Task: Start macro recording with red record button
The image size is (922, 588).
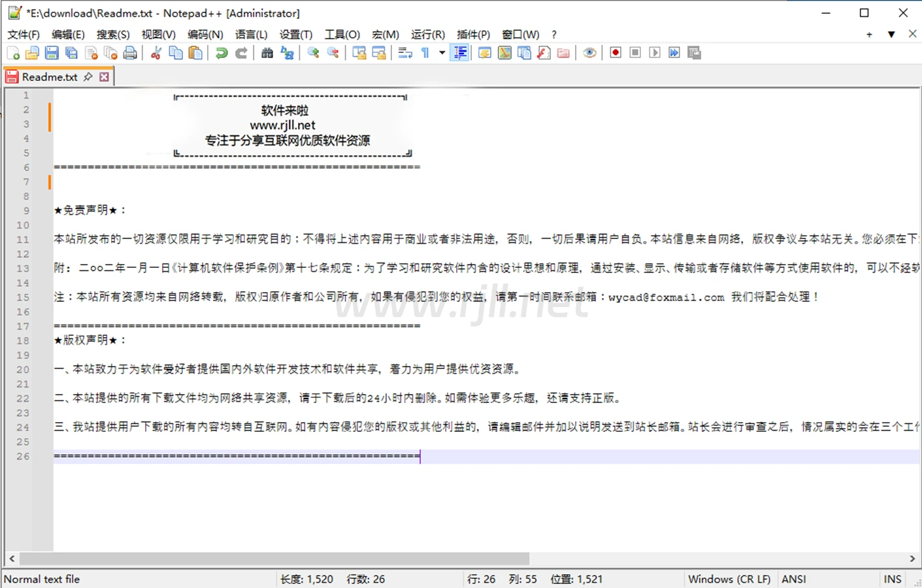Action: click(615, 53)
